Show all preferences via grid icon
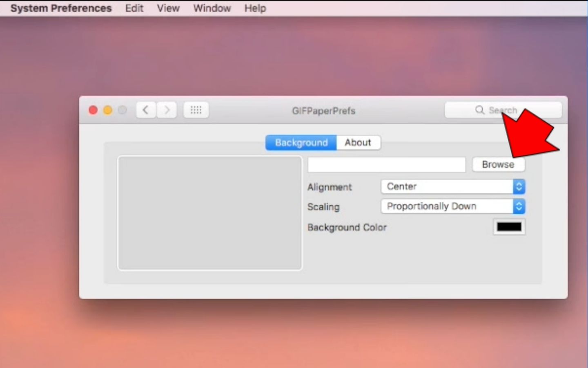Viewport: 588px width, 368px height. pyautogui.click(x=196, y=110)
